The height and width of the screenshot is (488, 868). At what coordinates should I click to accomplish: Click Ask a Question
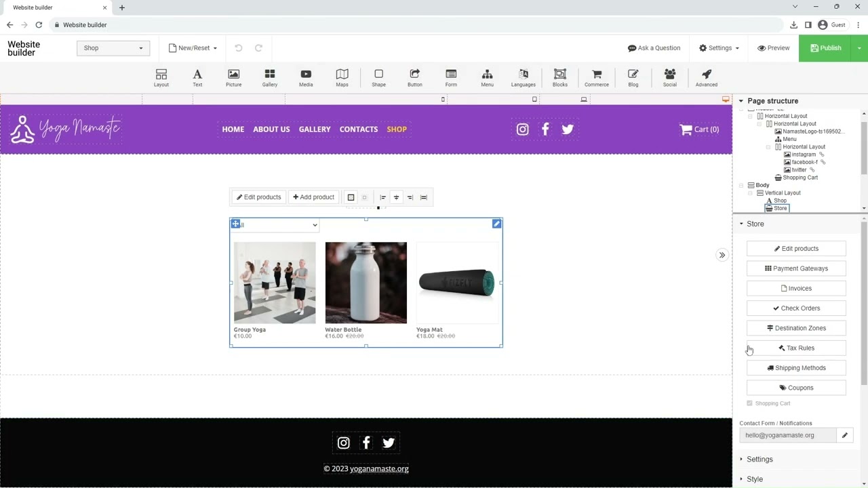pos(654,48)
